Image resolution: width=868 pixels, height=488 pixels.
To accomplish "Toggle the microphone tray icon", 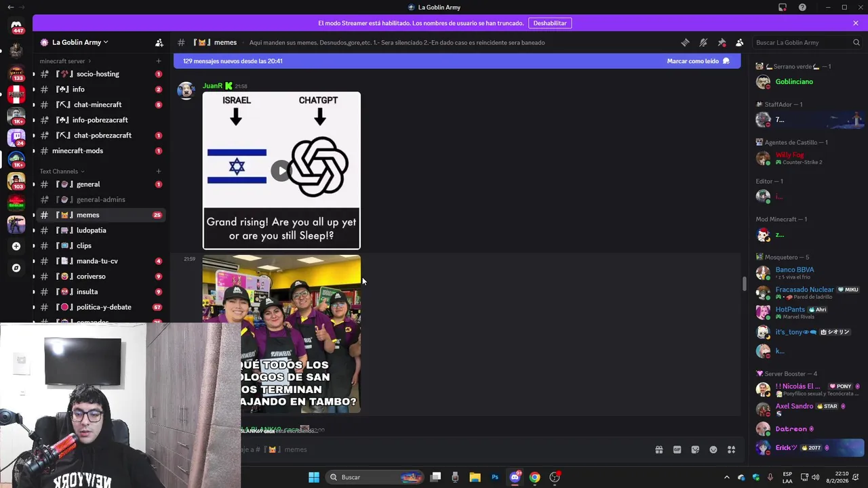I will 770,477.
